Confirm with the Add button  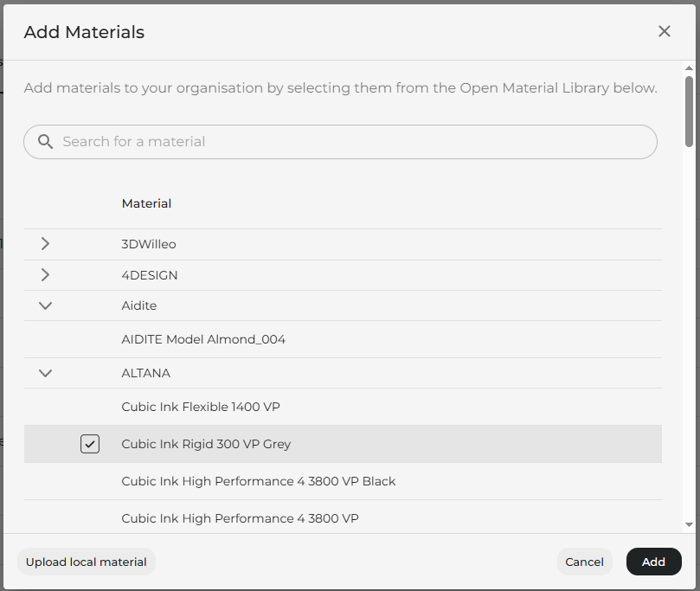653,562
